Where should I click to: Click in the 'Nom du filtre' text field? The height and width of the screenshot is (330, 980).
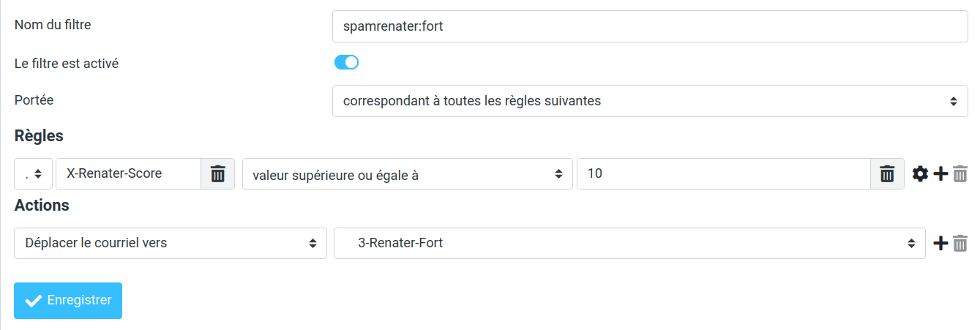[x=650, y=26]
